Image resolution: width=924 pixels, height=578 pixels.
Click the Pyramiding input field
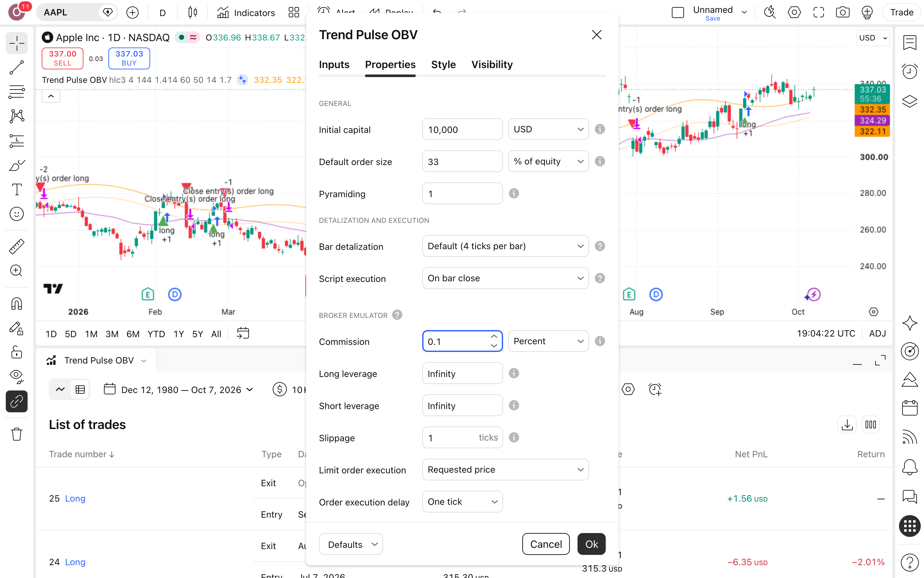click(462, 193)
